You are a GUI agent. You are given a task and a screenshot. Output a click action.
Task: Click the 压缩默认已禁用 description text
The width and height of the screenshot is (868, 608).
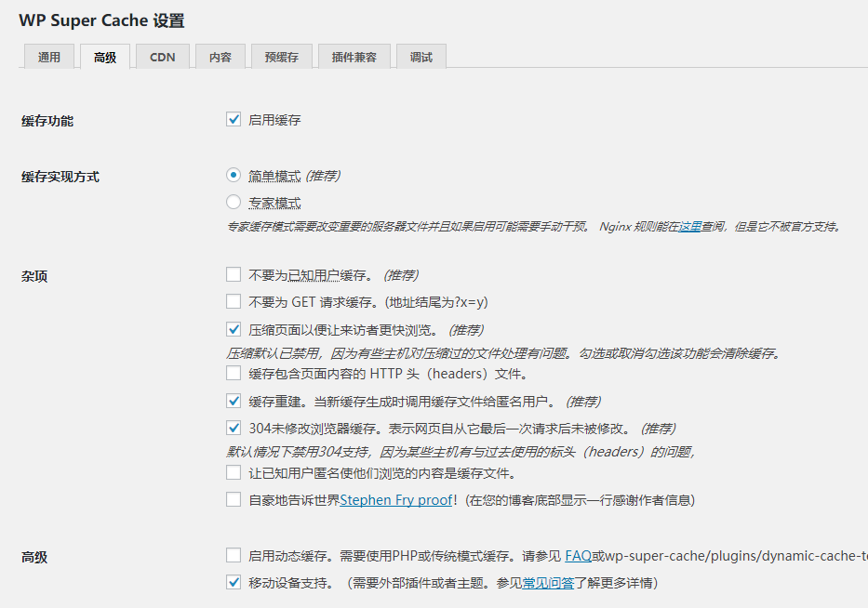coord(503,353)
